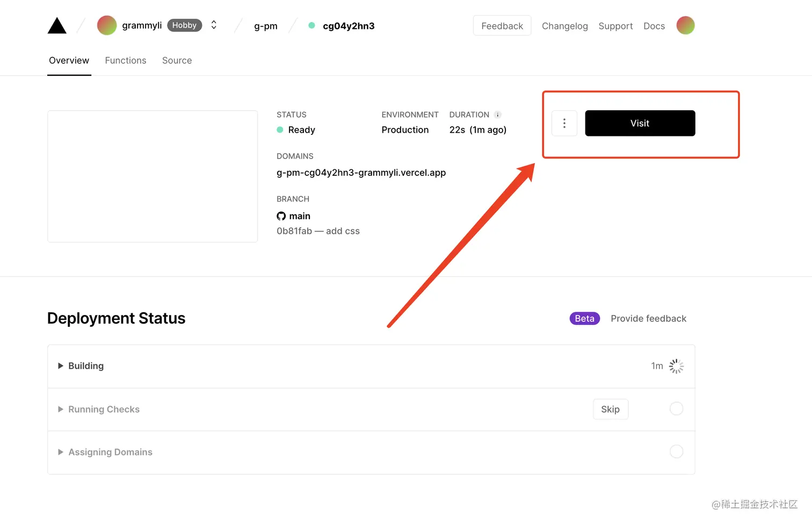
Task: Click the grammyli team avatar
Action: 107,25
